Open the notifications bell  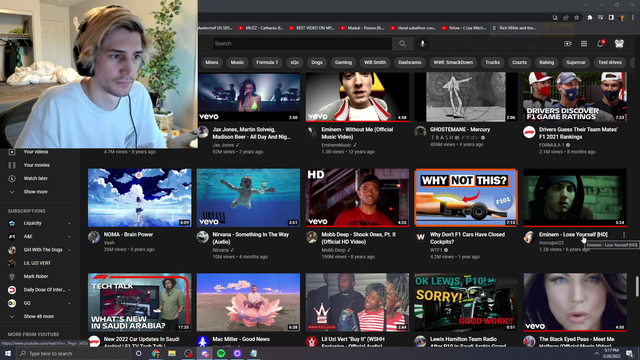(x=600, y=44)
